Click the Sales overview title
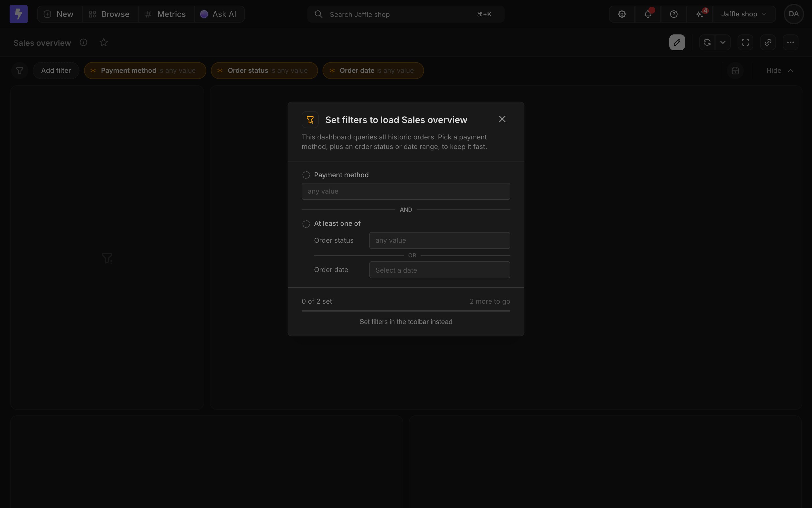 click(x=42, y=43)
